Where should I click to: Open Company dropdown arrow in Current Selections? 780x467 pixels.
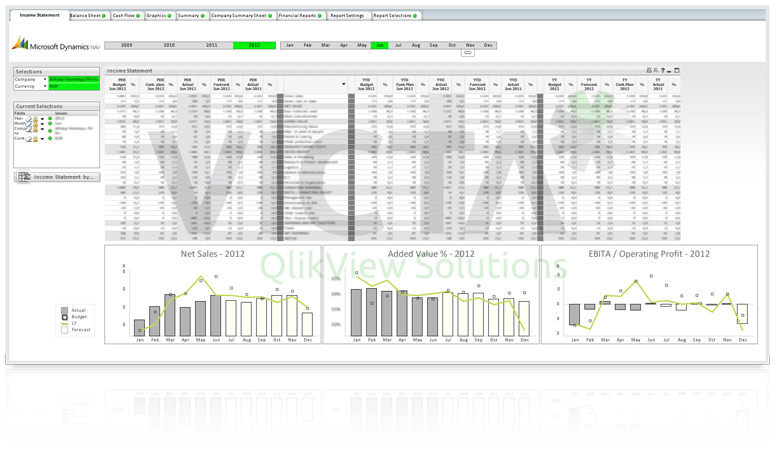point(42,129)
